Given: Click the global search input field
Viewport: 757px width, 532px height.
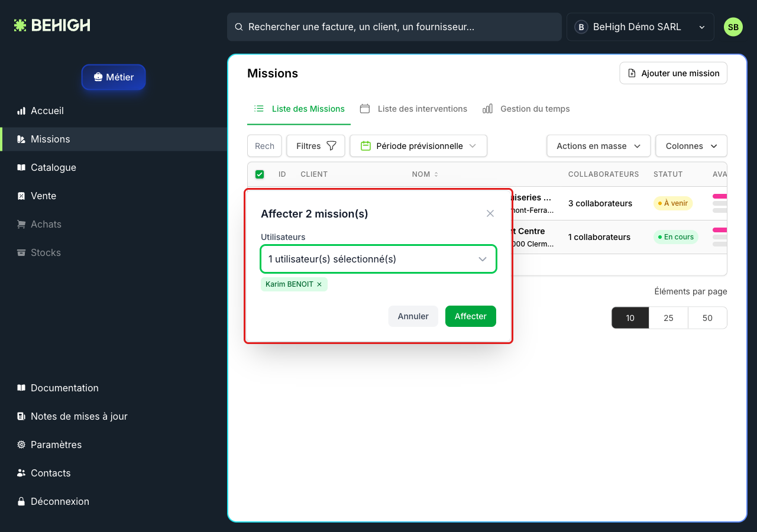Looking at the screenshot, I should point(394,27).
